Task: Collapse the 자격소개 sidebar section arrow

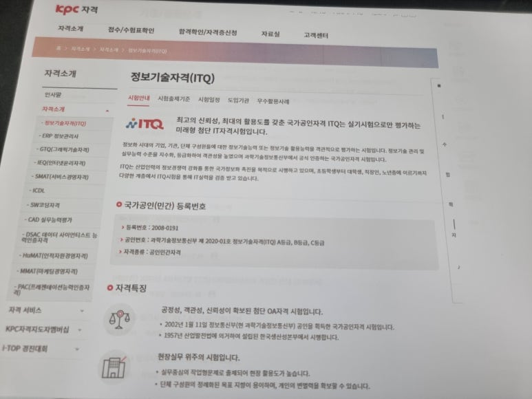Action: (107, 111)
